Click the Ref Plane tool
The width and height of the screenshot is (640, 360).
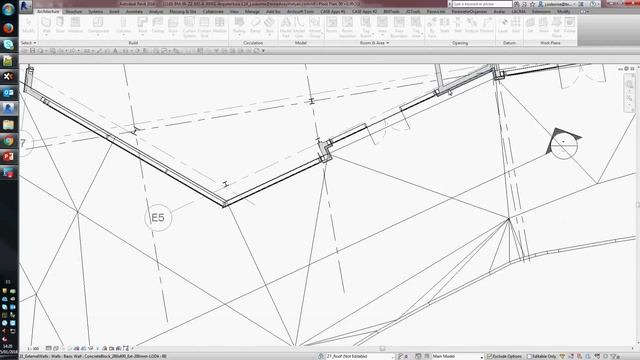557,27
